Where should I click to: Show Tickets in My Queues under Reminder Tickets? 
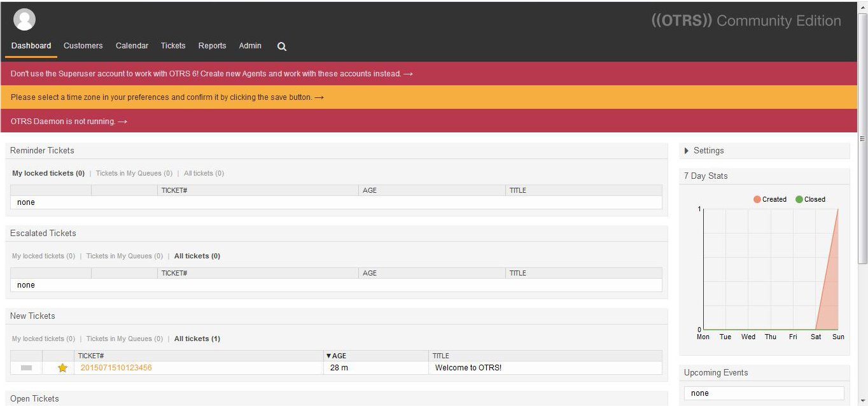(x=134, y=173)
